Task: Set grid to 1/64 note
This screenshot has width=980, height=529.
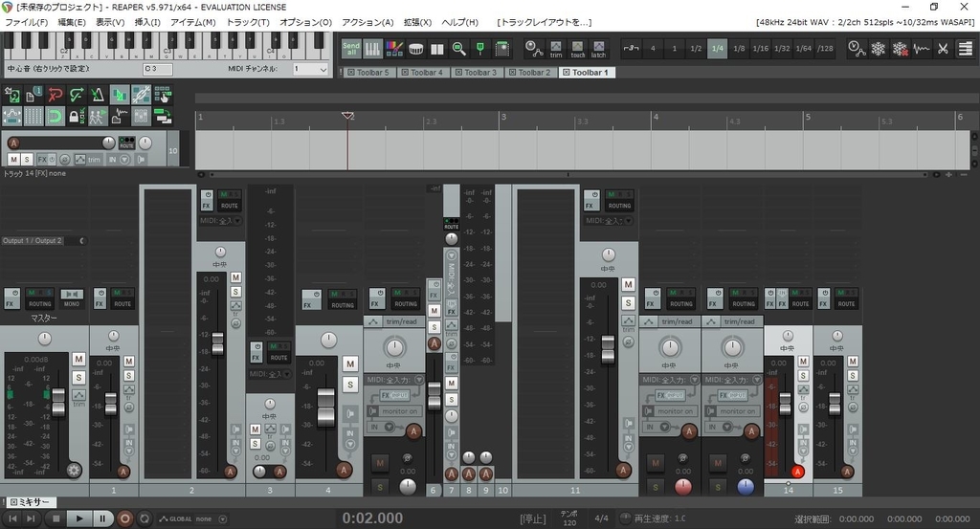Action: pyautogui.click(x=803, y=48)
